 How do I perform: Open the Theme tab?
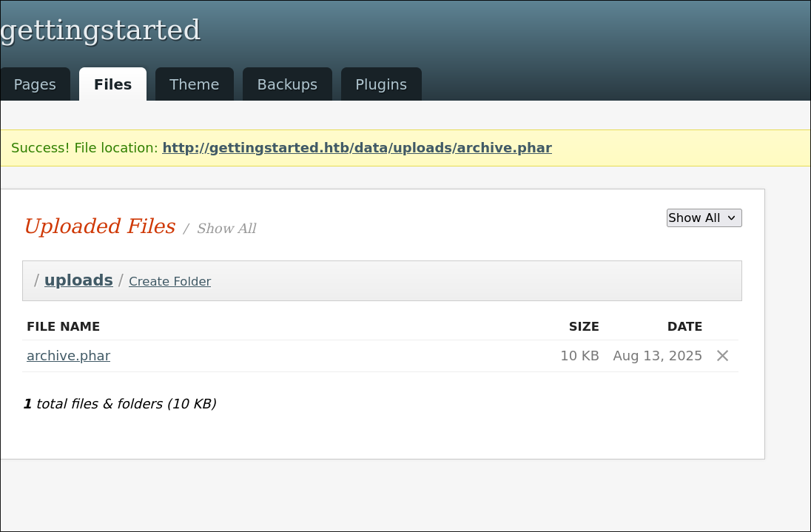194,84
